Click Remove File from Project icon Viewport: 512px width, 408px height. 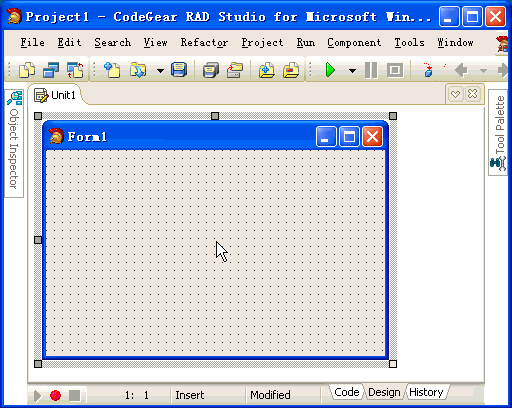click(x=291, y=70)
